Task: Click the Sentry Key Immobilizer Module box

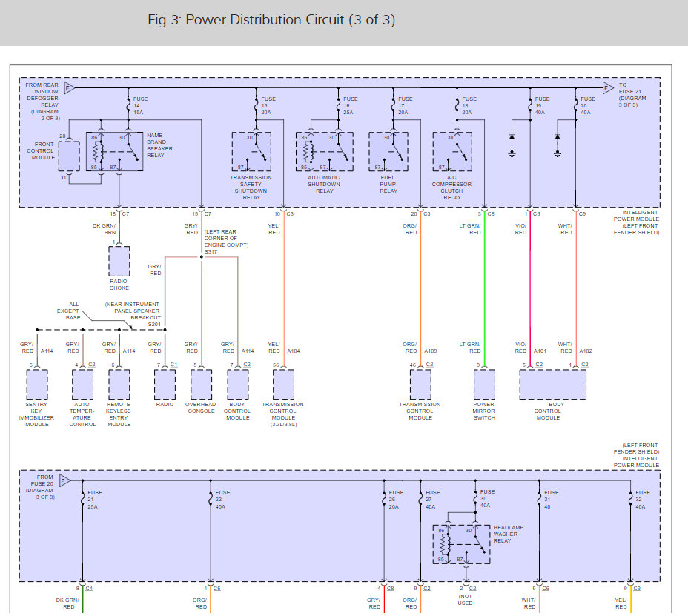Action: [x=36, y=385]
